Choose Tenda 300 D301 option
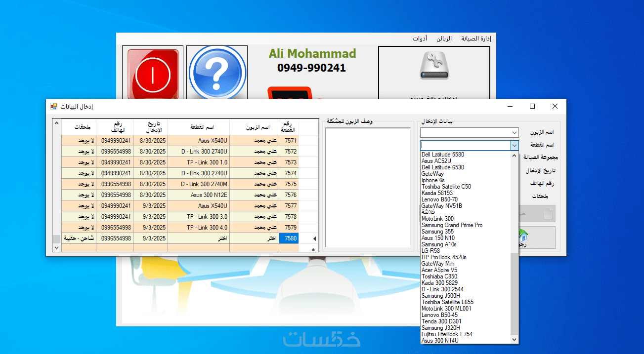Viewport: 644px width, 354px height. pos(442,321)
